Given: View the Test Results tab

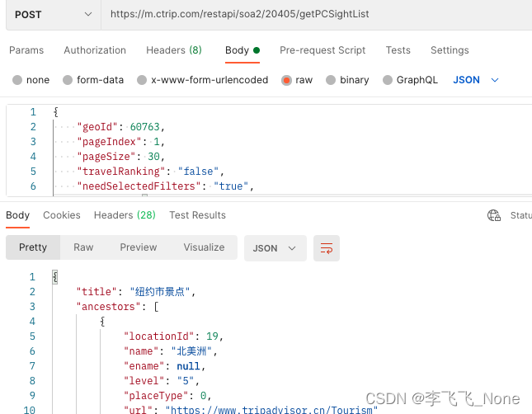Looking at the screenshot, I should click(197, 215).
